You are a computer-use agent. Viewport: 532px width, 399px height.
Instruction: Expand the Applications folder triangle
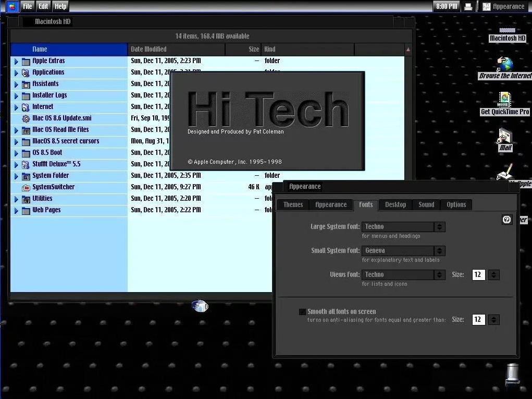(x=16, y=73)
